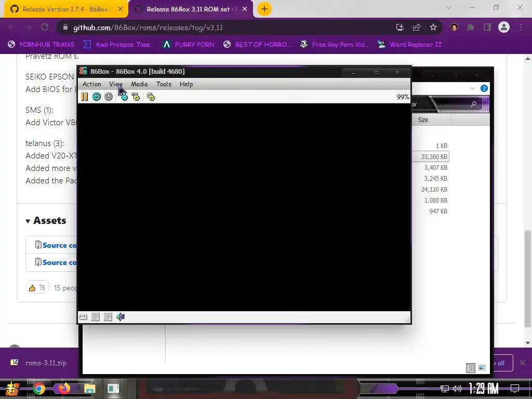
Task: Switch to Release Version 1.7.4 browser tab
Action: (65, 9)
